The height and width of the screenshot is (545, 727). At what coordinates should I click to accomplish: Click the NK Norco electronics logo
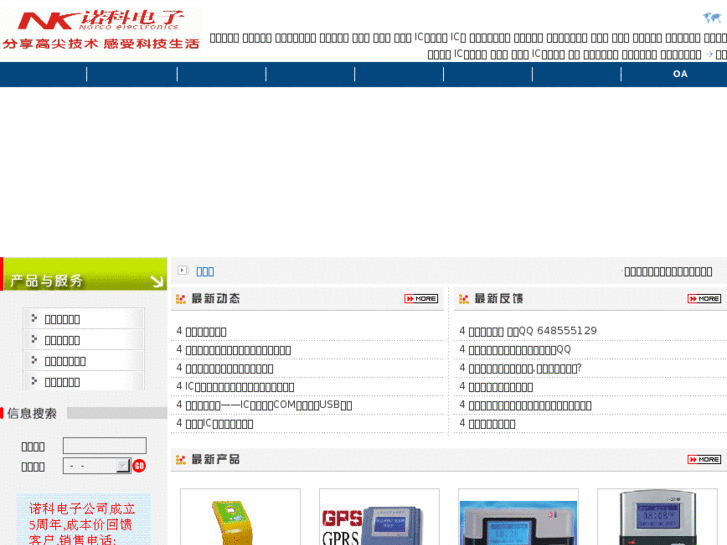coord(101,31)
